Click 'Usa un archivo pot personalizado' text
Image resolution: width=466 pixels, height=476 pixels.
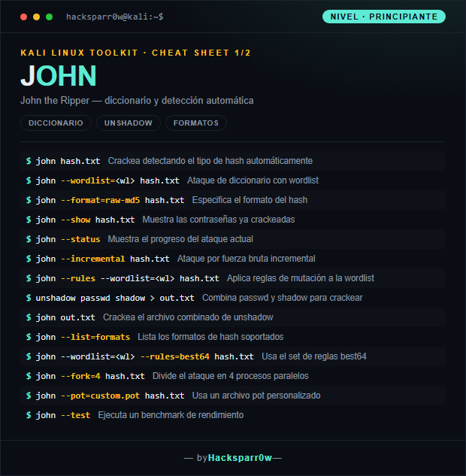coord(256,396)
